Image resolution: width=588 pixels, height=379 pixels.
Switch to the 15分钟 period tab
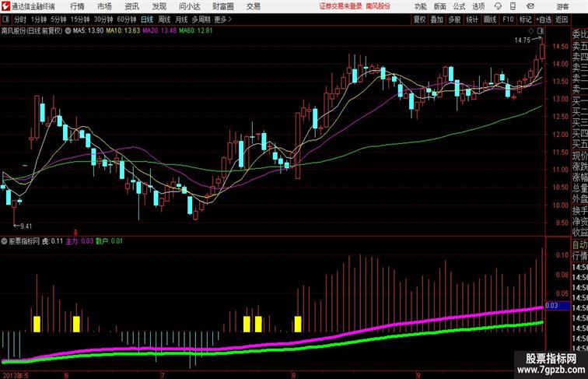[80, 19]
